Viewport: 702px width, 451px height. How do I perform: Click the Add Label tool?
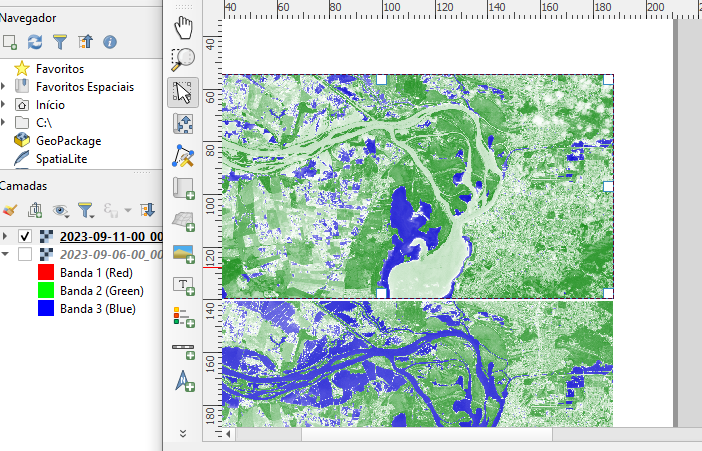(x=183, y=285)
